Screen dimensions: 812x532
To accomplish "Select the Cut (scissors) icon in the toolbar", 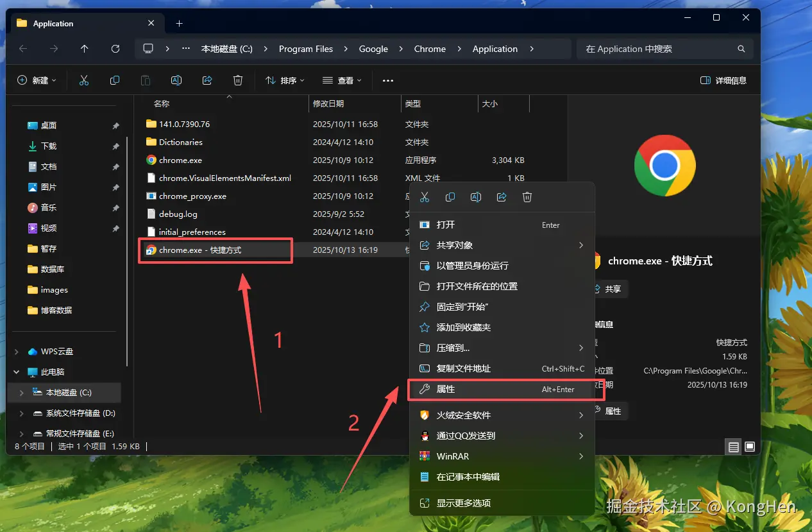I will (x=83, y=80).
